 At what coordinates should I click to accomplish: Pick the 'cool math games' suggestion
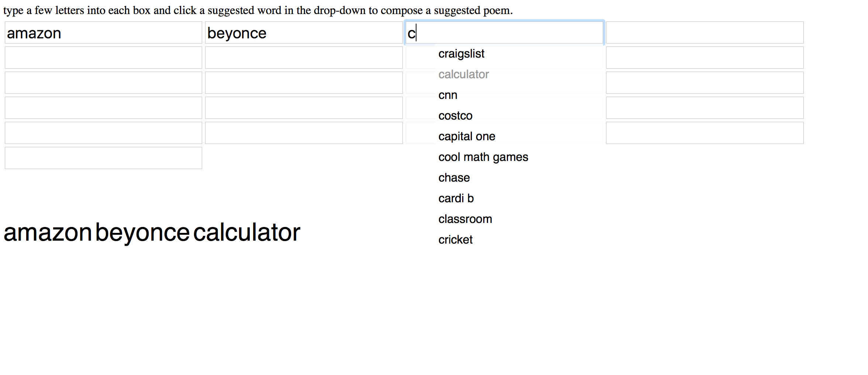(483, 157)
